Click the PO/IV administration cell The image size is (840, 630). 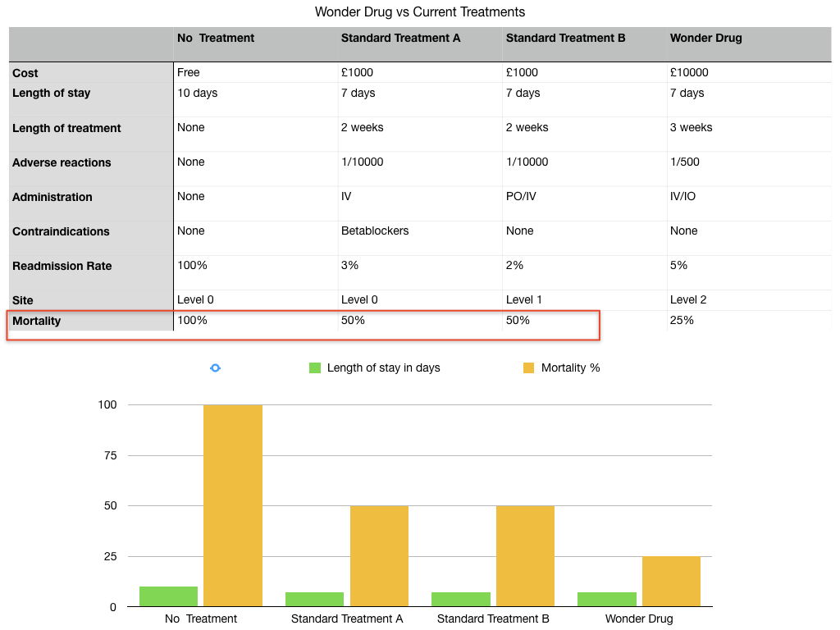click(584, 203)
